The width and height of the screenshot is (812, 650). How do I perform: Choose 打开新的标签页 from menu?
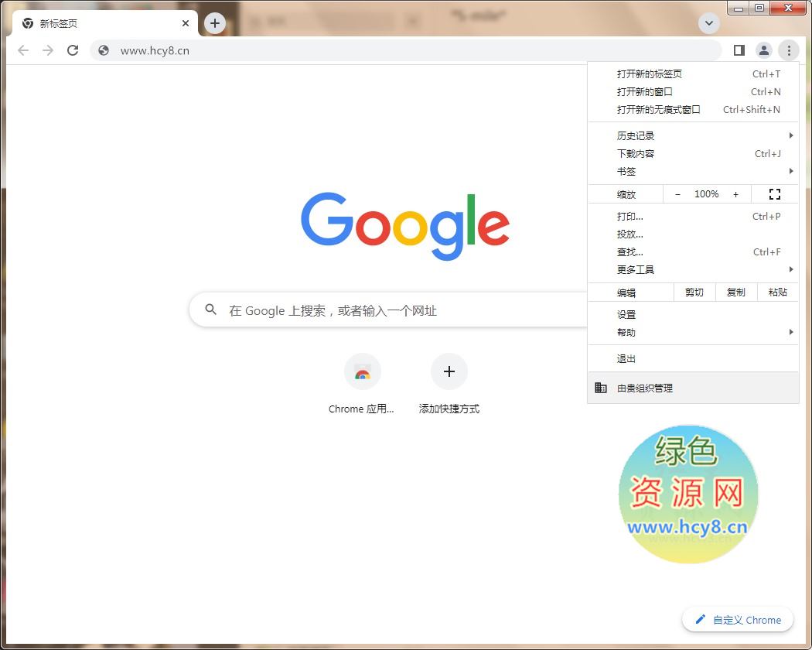(x=693, y=74)
